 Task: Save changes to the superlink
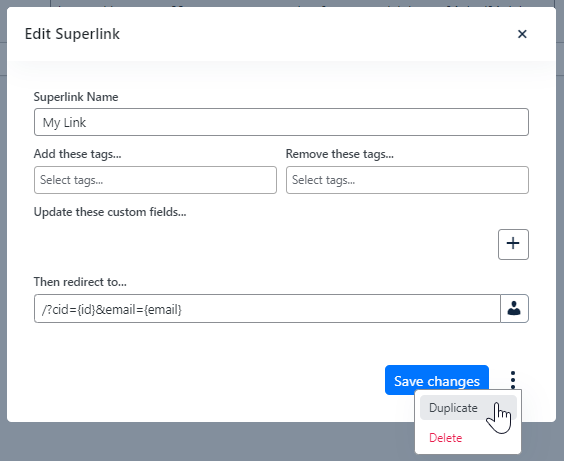pos(437,380)
